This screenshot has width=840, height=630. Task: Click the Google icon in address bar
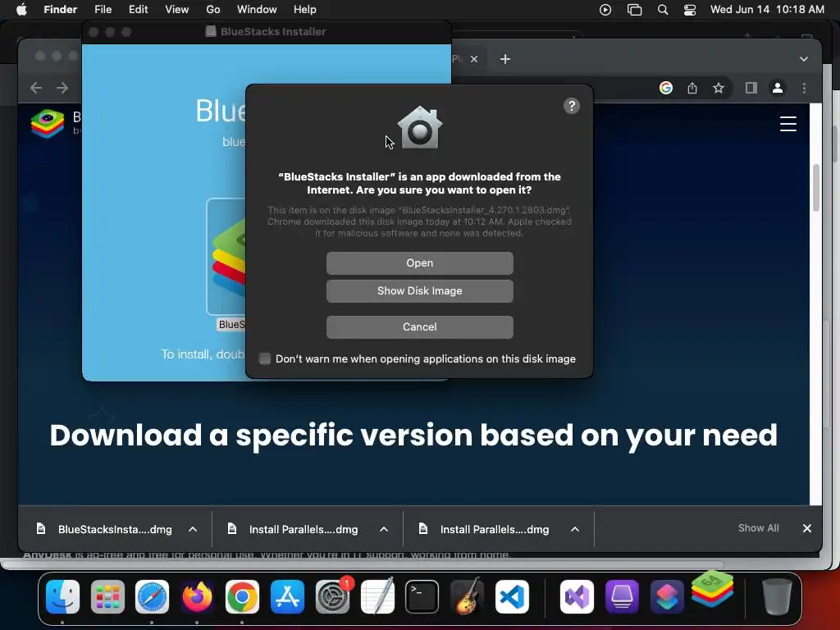click(x=666, y=88)
